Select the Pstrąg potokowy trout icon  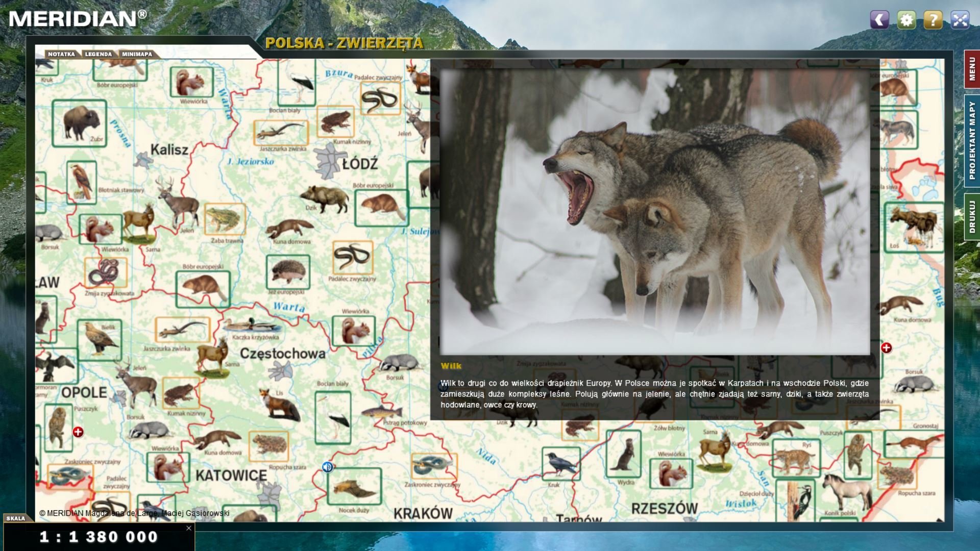(382, 412)
